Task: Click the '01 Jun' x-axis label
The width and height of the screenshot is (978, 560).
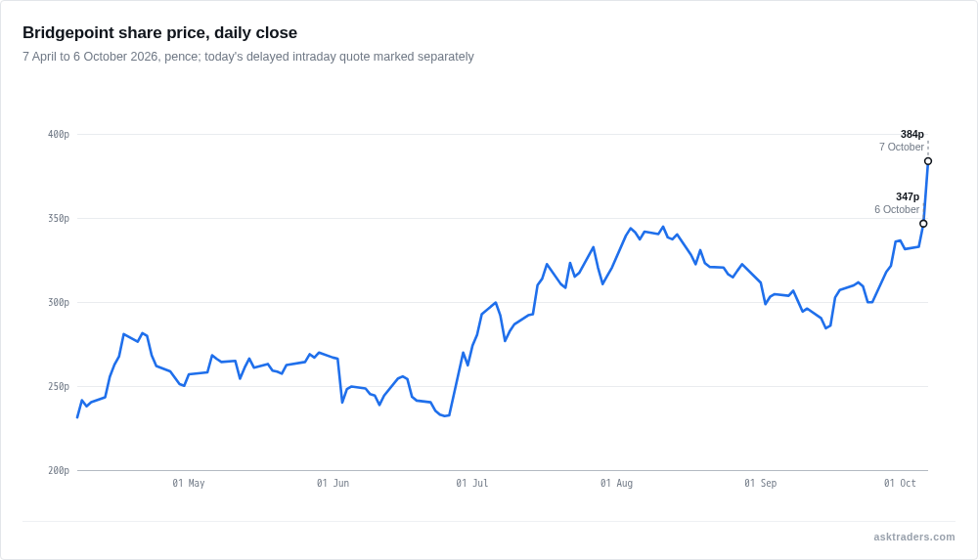Action: (x=333, y=484)
